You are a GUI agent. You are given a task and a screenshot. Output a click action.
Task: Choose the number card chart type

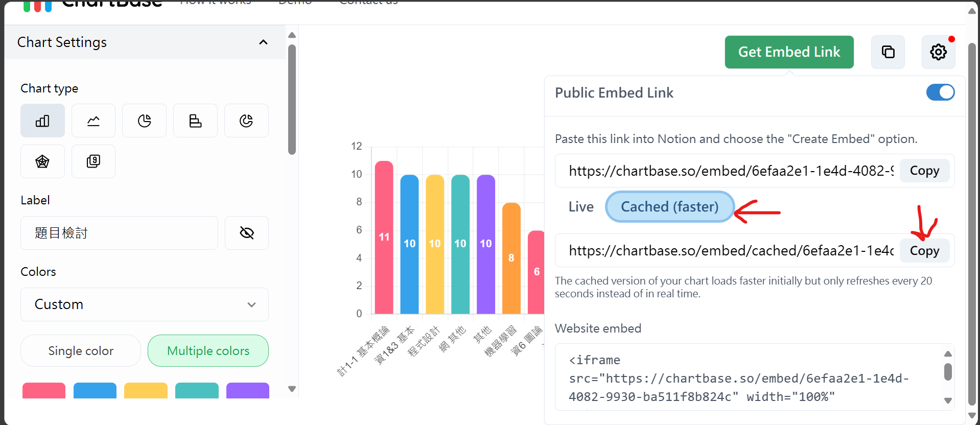93,161
